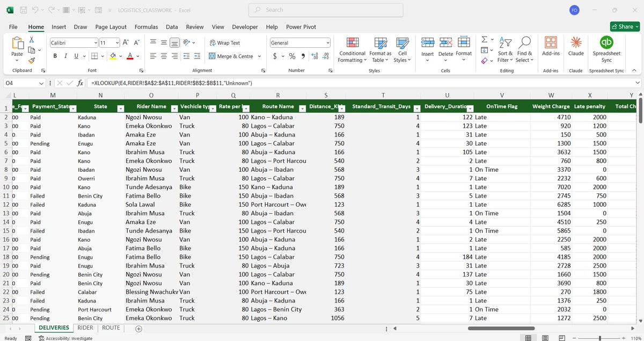Viewport: 644px width, 341px height.
Task: Toggle Bold formatting
Action: pyautogui.click(x=55, y=56)
